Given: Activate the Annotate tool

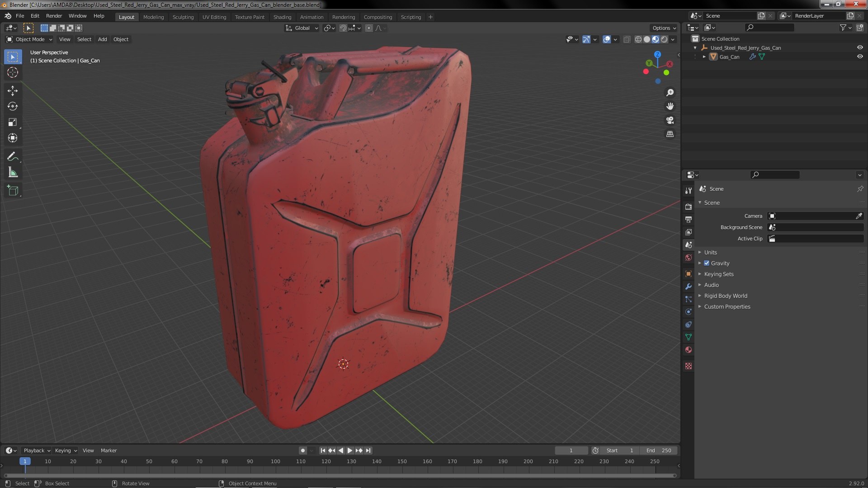Looking at the screenshot, I should click(13, 157).
